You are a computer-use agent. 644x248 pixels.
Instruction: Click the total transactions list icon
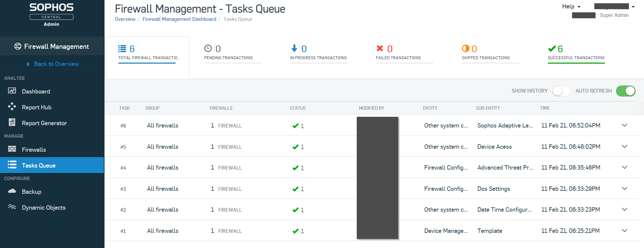tap(122, 49)
